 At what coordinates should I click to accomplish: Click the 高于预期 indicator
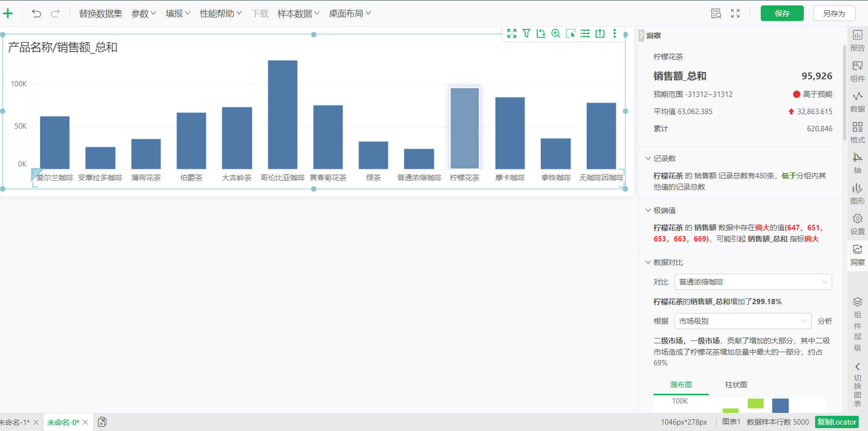(813, 94)
